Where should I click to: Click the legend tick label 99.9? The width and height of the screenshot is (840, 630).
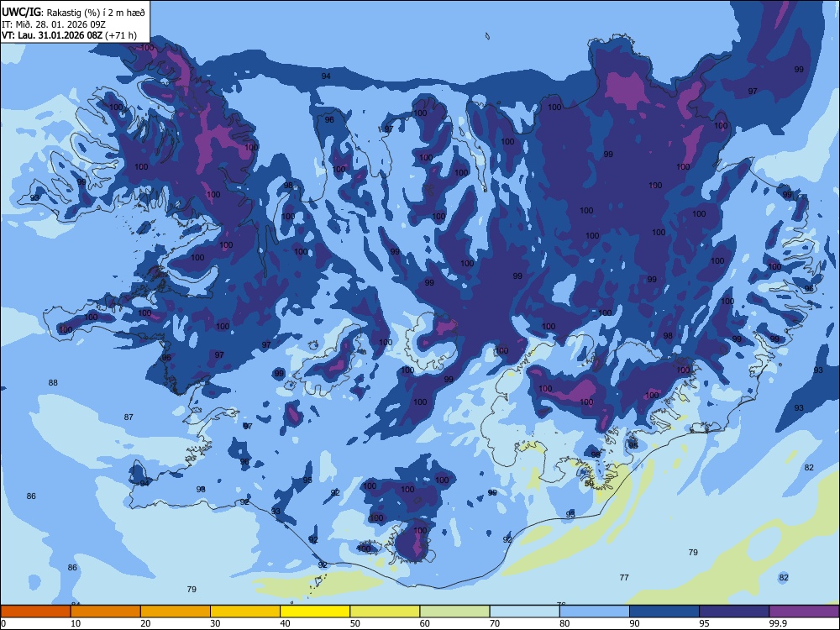click(x=778, y=623)
